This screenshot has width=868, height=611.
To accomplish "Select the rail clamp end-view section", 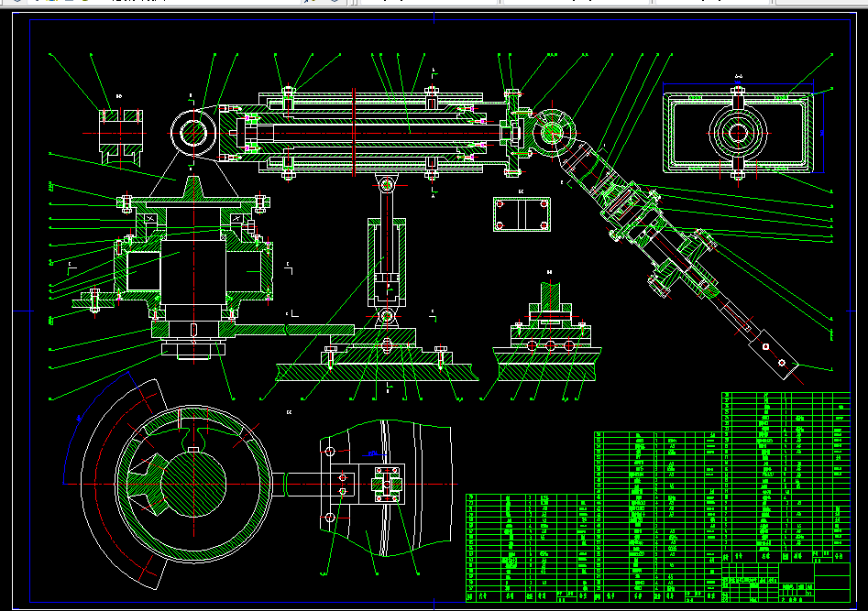I will click(x=547, y=331).
